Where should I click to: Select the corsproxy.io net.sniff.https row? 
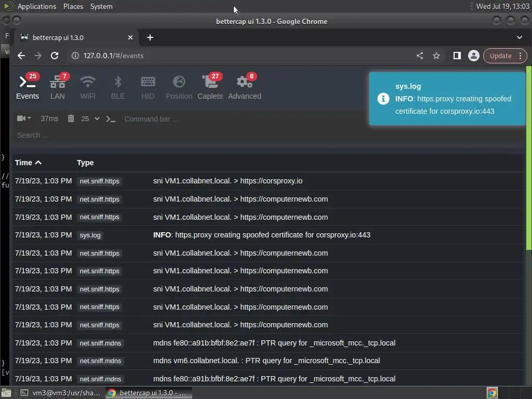point(268,181)
